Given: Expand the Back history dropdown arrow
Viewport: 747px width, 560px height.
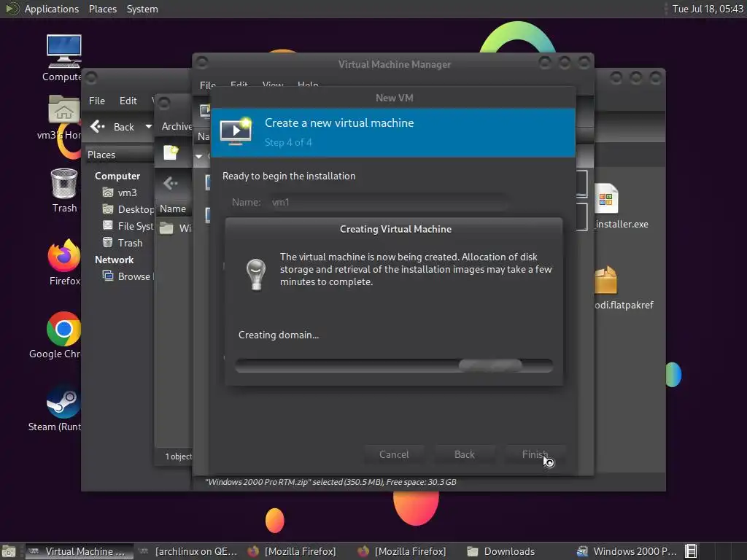Looking at the screenshot, I should point(148,127).
